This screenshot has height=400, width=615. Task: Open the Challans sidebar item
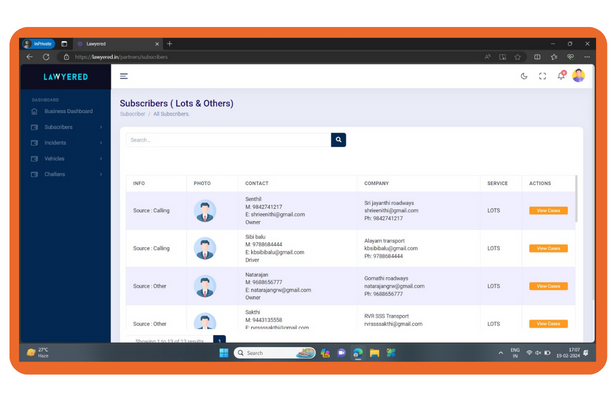click(x=54, y=174)
